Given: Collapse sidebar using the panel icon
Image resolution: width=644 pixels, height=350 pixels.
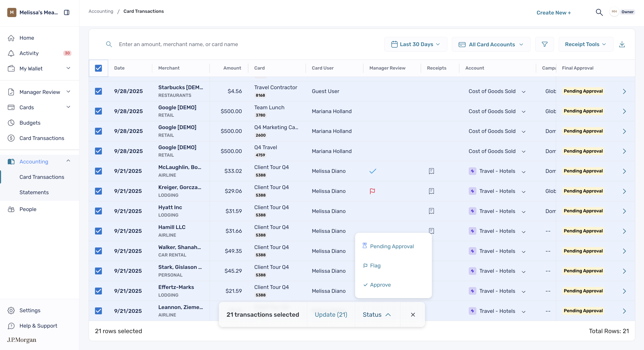Looking at the screenshot, I should (x=67, y=12).
